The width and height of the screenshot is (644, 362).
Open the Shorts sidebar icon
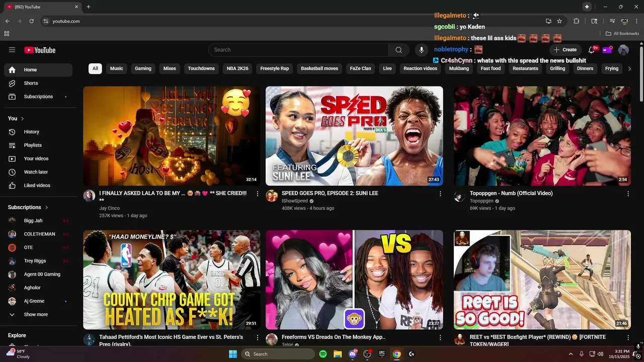(12, 83)
